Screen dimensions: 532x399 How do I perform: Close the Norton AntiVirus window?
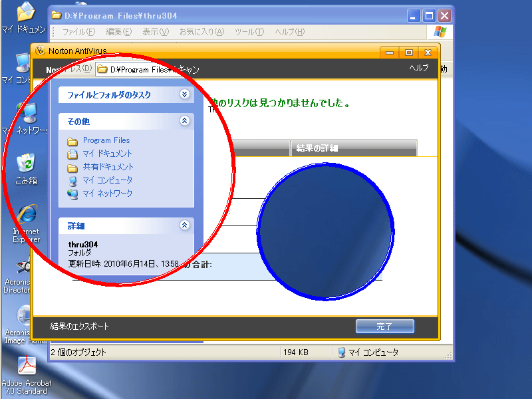[x=428, y=53]
